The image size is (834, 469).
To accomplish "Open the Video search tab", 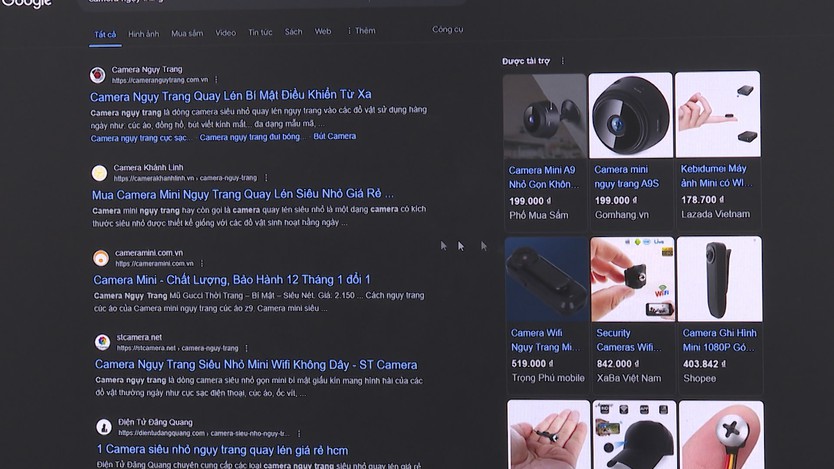I will (226, 32).
